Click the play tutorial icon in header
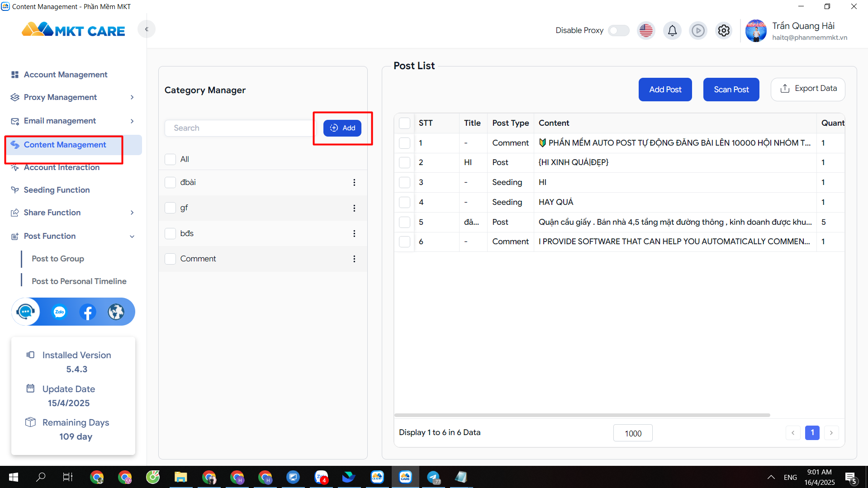The height and width of the screenshot is (488, 868). pos(698,31)
